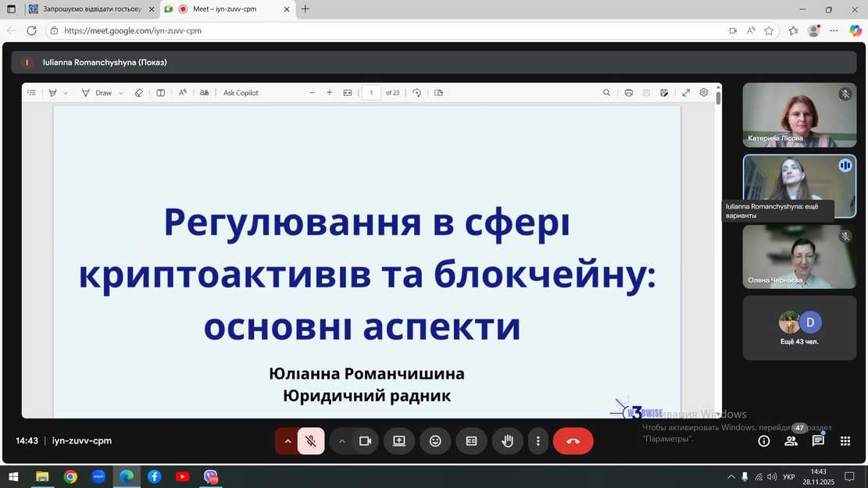Leave the call with red button
Viewport: 868px width, 488px height.
pyautogui.click(x=573, y=441)
